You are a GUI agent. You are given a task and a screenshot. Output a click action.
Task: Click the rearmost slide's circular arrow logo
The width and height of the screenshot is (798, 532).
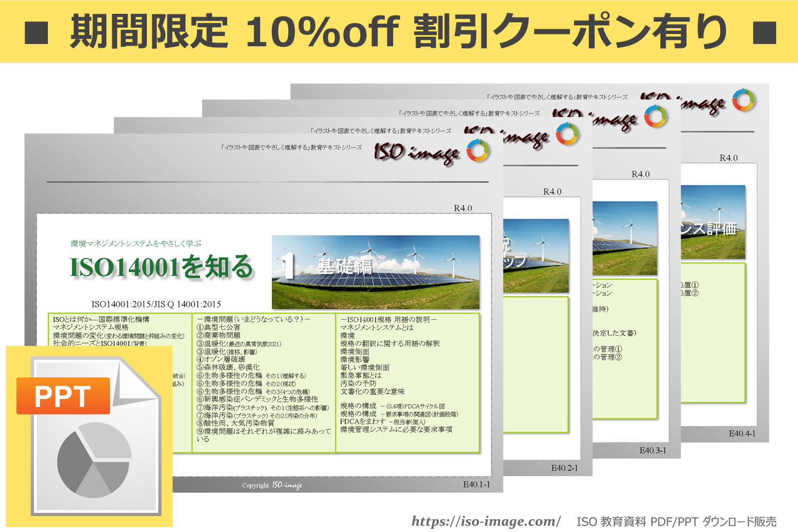[743, 100]
